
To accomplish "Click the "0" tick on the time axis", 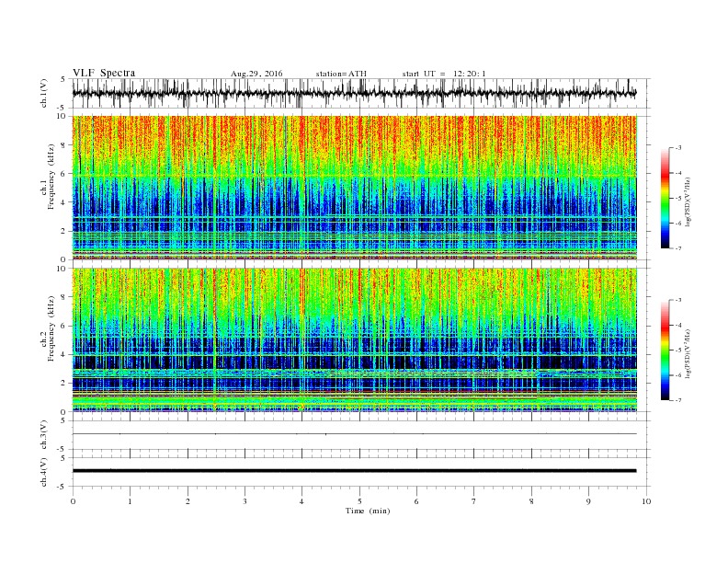I will [73, 501].
